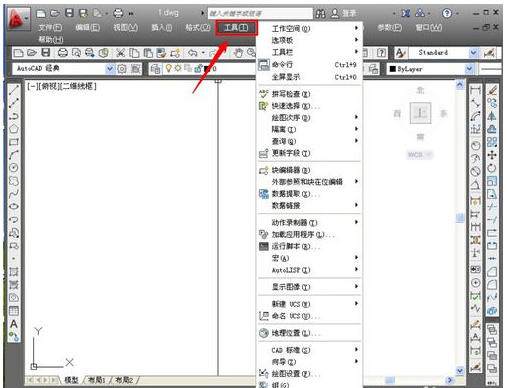Open the 文件(F) menu
The image size is (507, 388).
(50, 28)
